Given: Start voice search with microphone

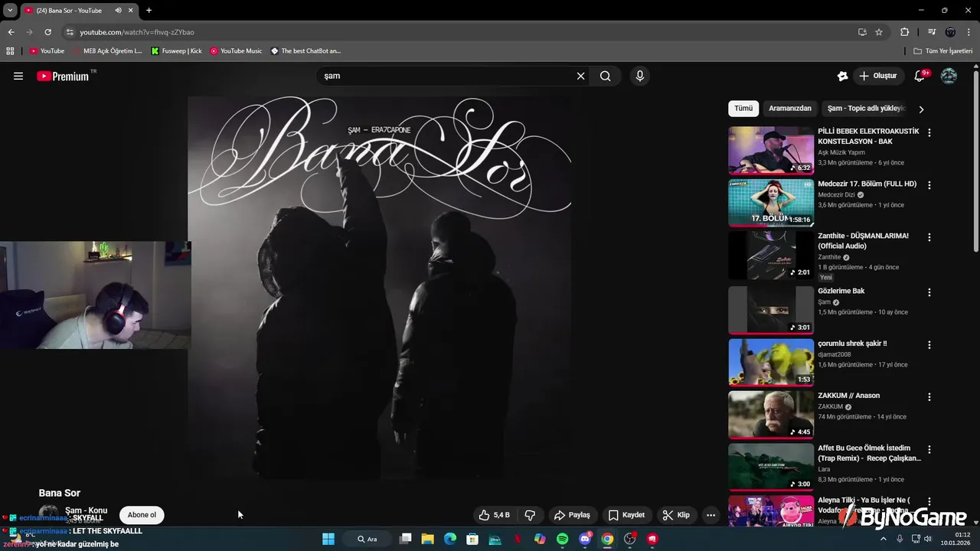Looking at the screenshot, I should pyautogui.click(x=640, y=76).
